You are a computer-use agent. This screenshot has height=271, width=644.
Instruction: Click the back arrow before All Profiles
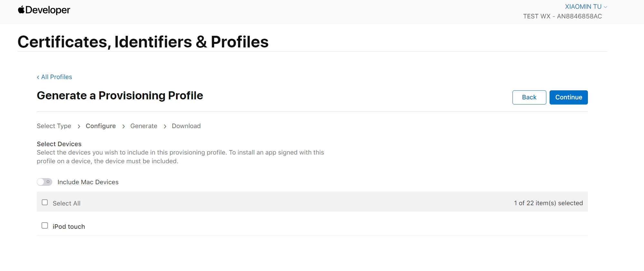[38, 77]
